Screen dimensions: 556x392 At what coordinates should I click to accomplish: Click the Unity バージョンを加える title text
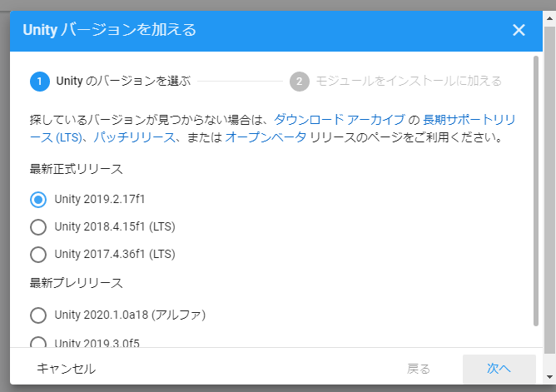(x=109, y=30)
